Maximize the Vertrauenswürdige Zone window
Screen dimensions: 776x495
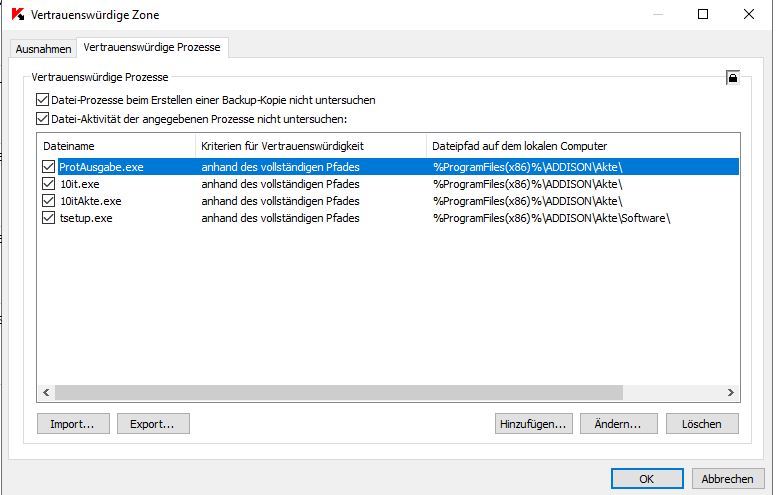(703, 14)
